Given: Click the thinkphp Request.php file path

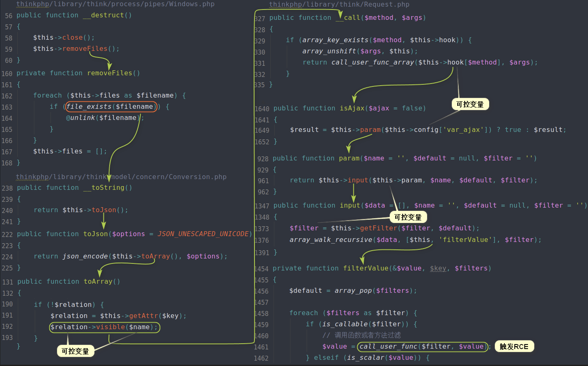Looking at the screenshot, I should (x=339, y=5).
